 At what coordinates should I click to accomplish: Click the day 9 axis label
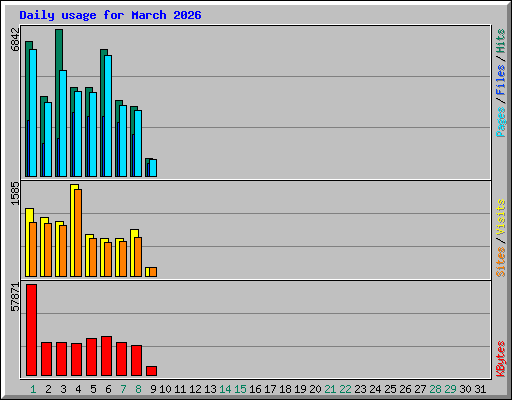pos(153,389)
